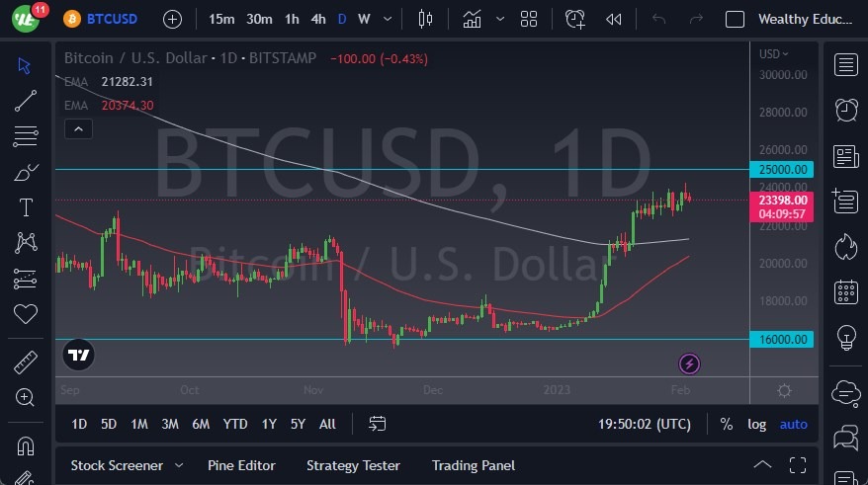
Task: Toggle the log scale
Action: click(756, 424)
